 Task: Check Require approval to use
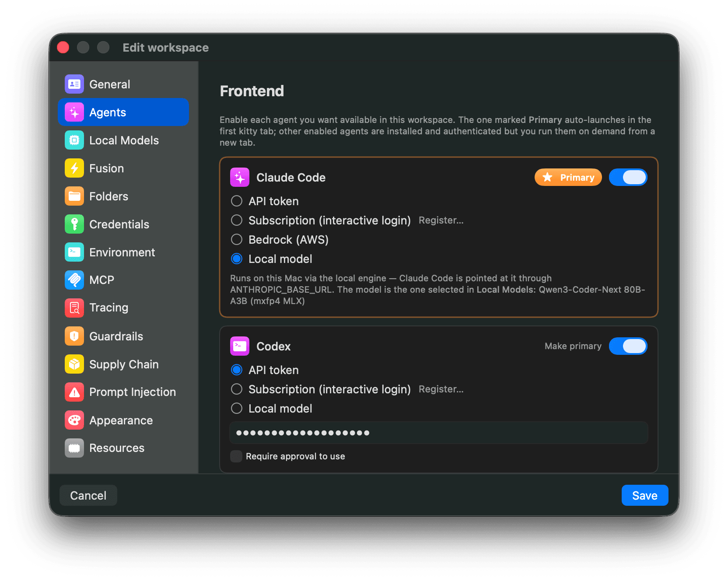point(236,456)
